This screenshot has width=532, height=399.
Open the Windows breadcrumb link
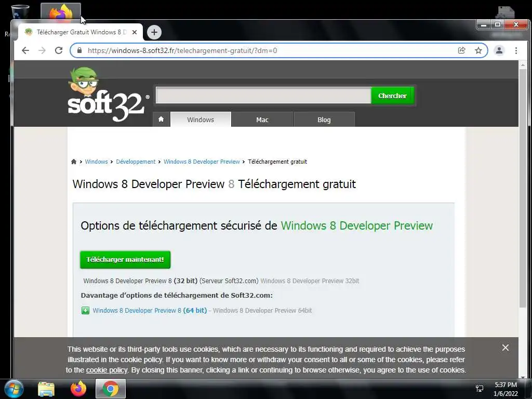point(96,162)
